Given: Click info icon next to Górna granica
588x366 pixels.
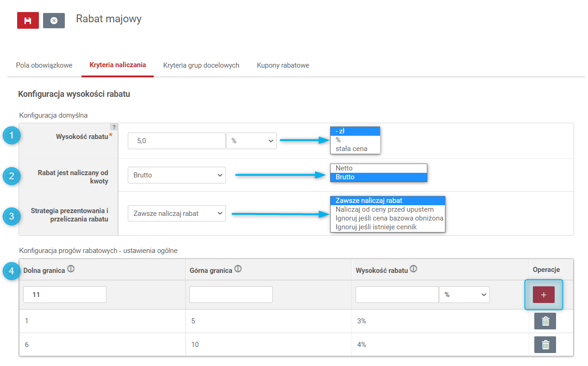Looking at the screenshot, I should pyautogui.click(x=238, y=269).
